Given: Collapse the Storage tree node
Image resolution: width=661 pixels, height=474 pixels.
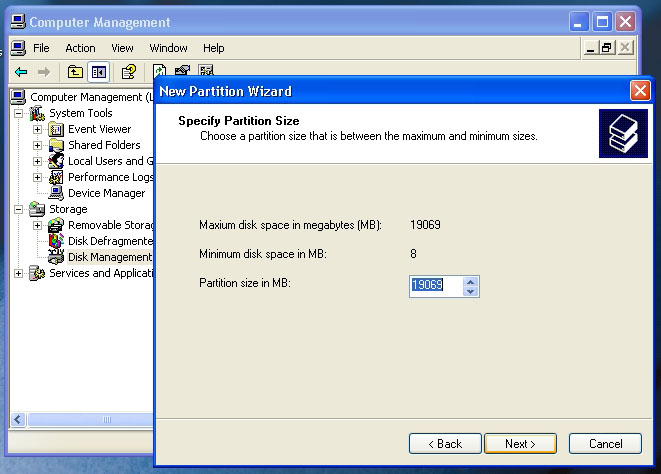Looking at the screenshot, I should pyautogui.click(x=19, y=209).
